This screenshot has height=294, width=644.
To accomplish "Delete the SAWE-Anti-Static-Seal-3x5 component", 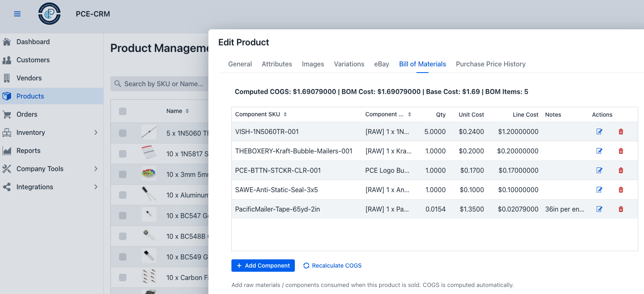I will (621, 190).
